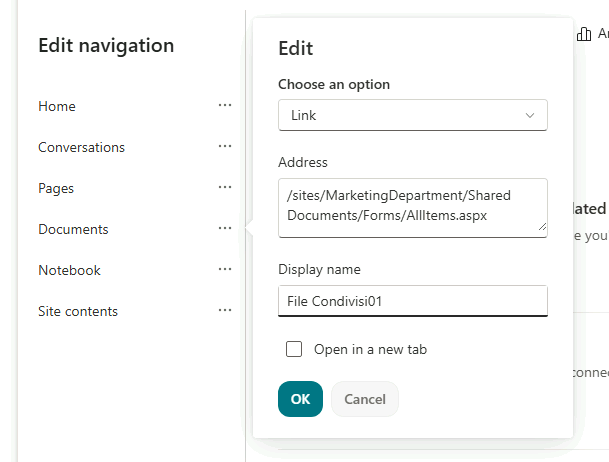
Task: Click the Choose an option label
Action: [334, 85]
